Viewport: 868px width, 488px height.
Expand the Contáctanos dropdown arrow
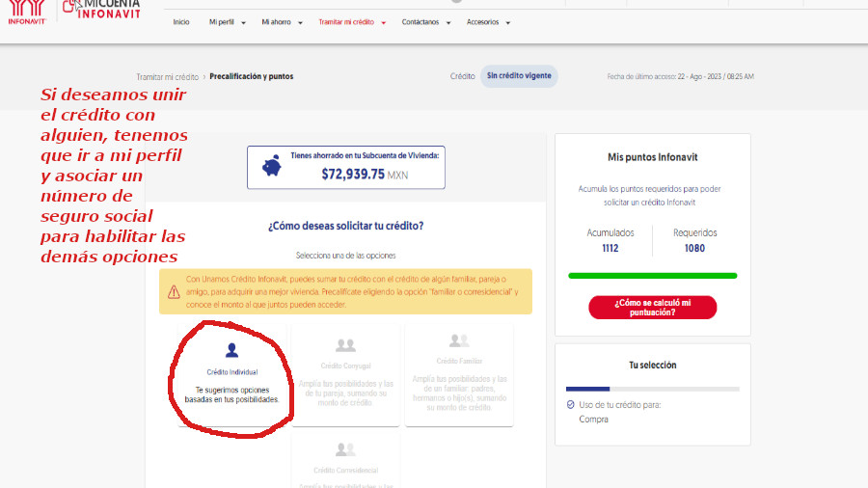[x=448, y=23]
